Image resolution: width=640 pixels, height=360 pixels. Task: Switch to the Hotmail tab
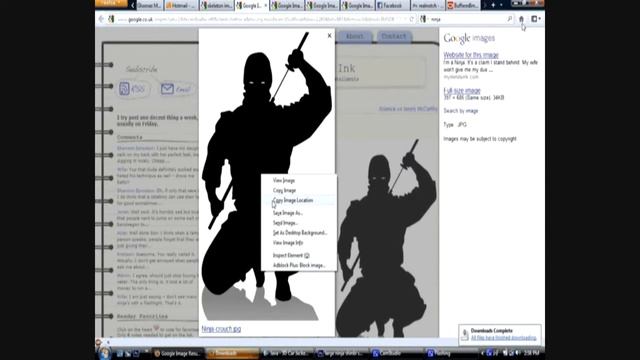[x=181, y=5]
